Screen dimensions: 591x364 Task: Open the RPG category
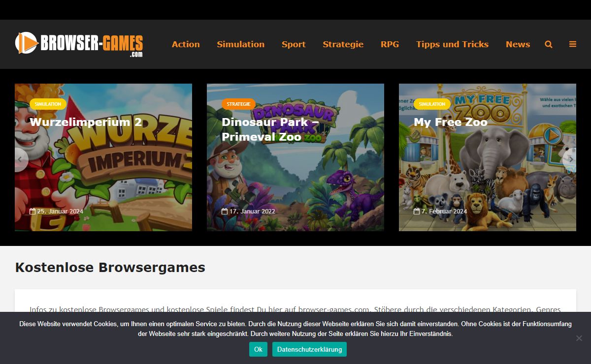(390, 44)
